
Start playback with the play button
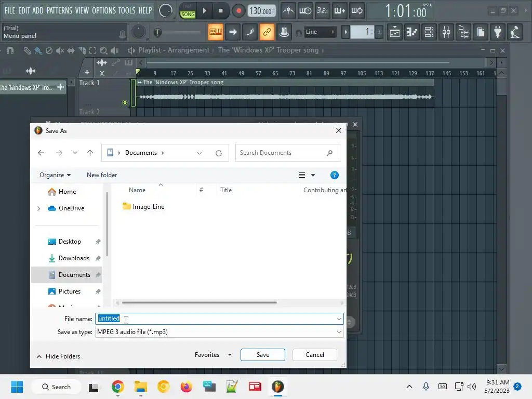(x=204, y=11)
